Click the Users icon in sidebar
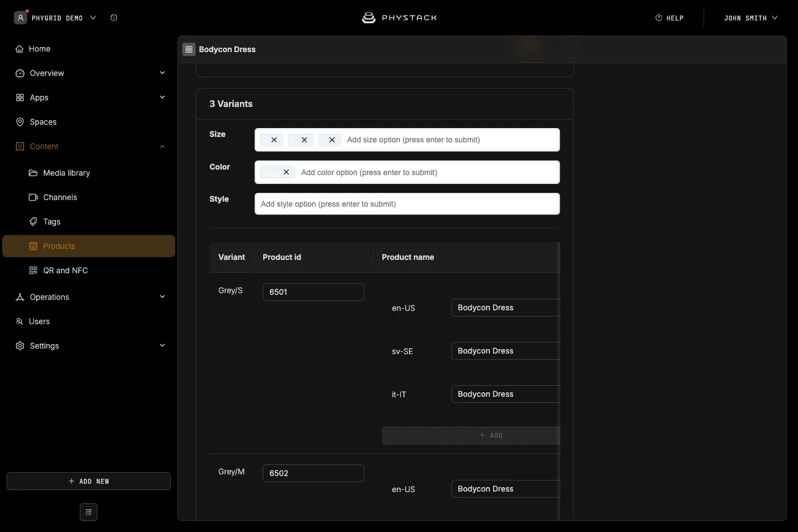This screenshot has height=532, width=798. [x=19, y=321]
